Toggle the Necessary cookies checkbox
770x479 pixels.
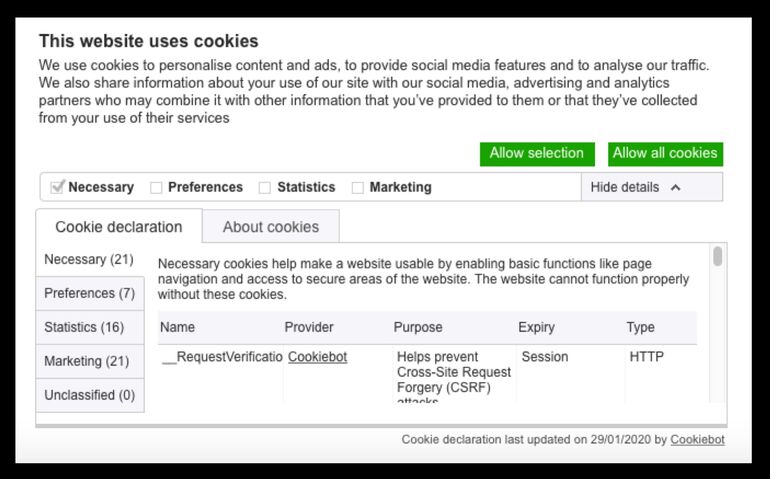coord(58,187)
